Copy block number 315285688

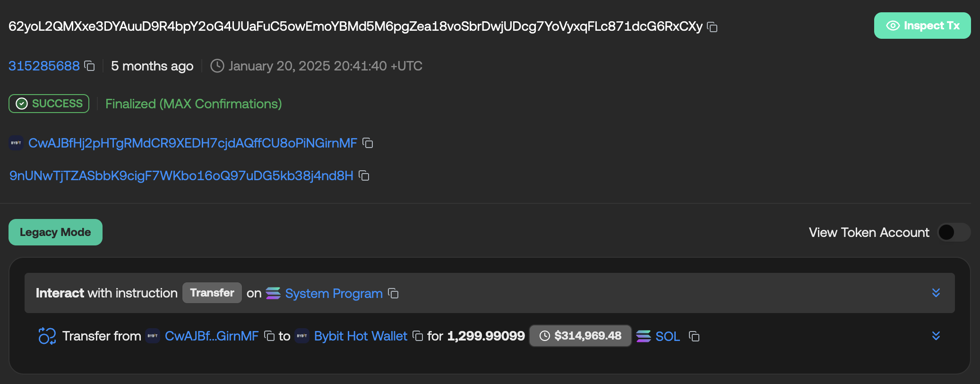pos(89,66)
